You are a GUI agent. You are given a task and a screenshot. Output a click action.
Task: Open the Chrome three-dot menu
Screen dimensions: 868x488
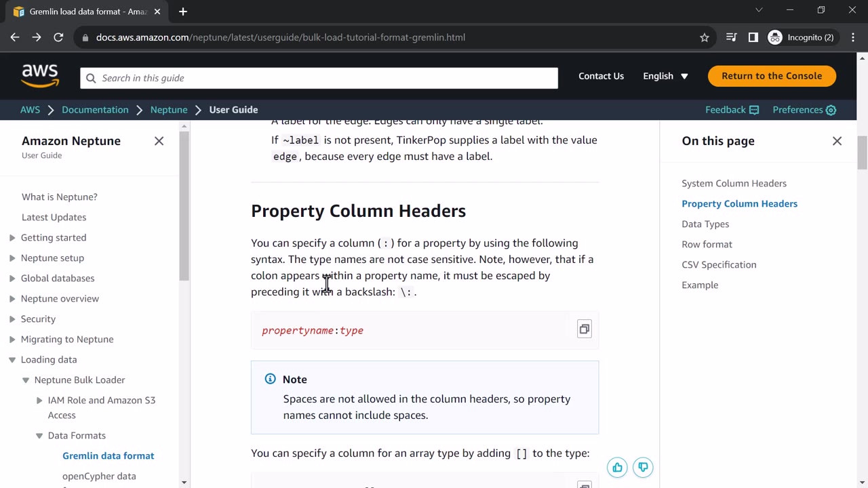click(853, 37)
